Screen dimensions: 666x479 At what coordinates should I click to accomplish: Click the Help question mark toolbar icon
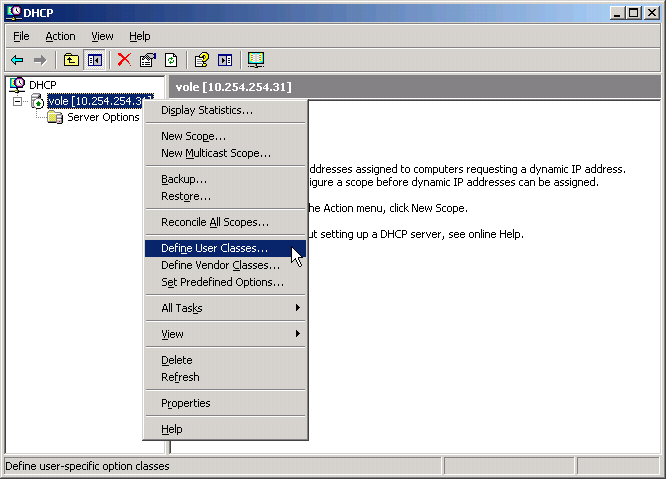[x=202, y=60]
